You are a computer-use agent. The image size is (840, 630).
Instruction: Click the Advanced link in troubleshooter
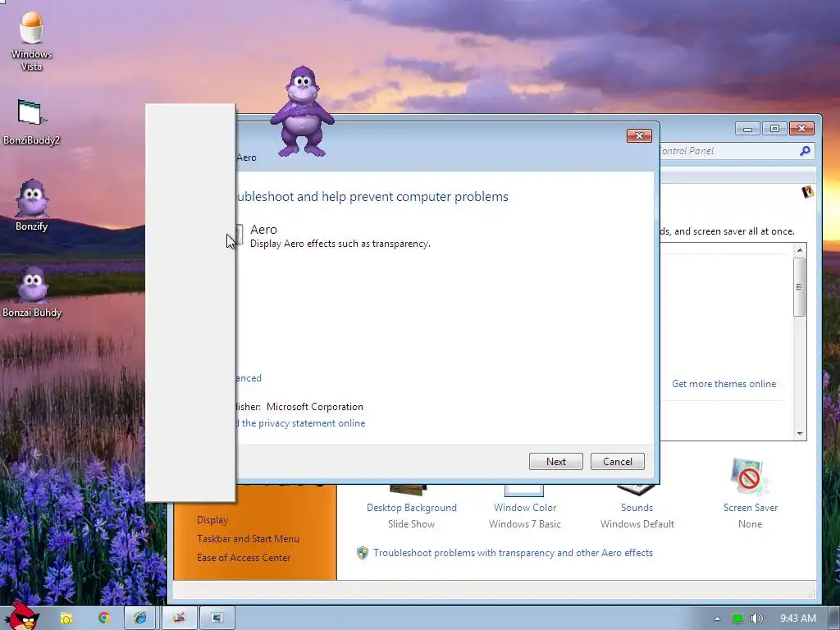tap(248, 378)
